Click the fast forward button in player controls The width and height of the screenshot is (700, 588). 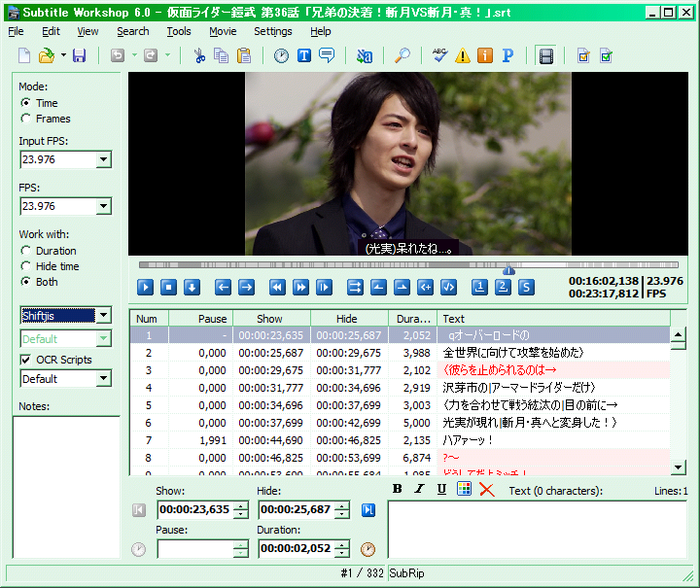(x=300, y=288)
